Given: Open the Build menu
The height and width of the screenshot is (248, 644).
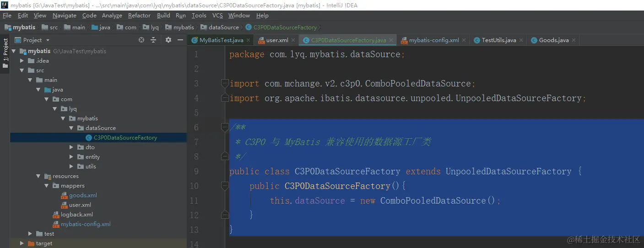Looking at the screenshot, I should 163,16.
